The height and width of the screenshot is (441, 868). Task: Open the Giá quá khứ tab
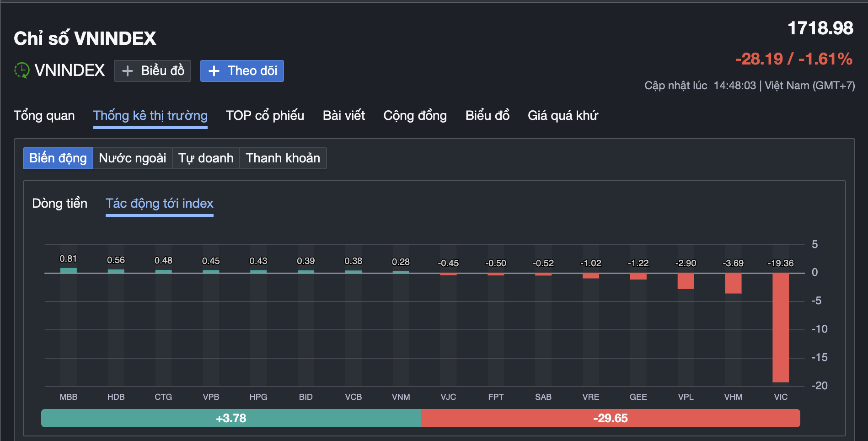(x=563, y=116)
